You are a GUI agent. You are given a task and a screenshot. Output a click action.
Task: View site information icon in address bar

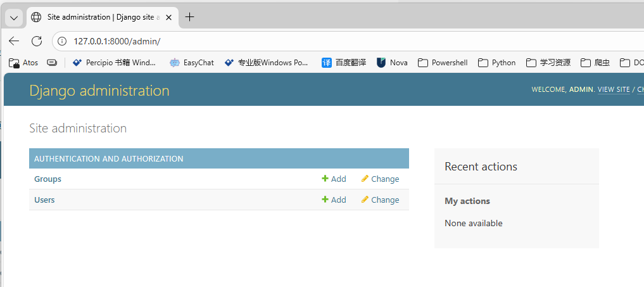point(62,41)
